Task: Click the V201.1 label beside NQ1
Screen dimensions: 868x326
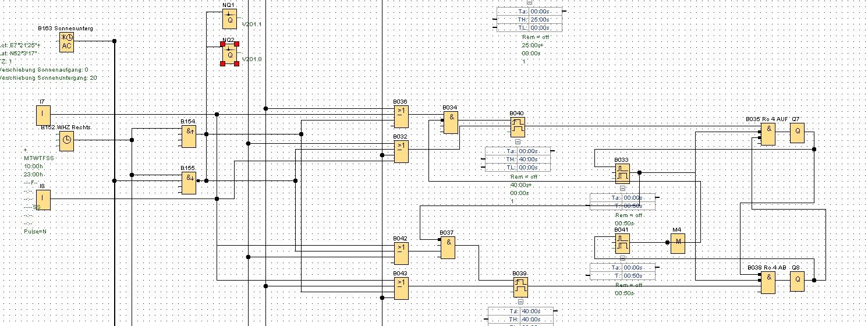Action: pos(252,24)
